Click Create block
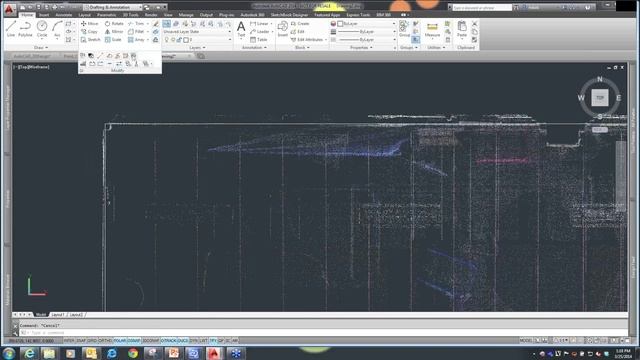The width and height of the screenshot is (640, 360). point(300,24)
